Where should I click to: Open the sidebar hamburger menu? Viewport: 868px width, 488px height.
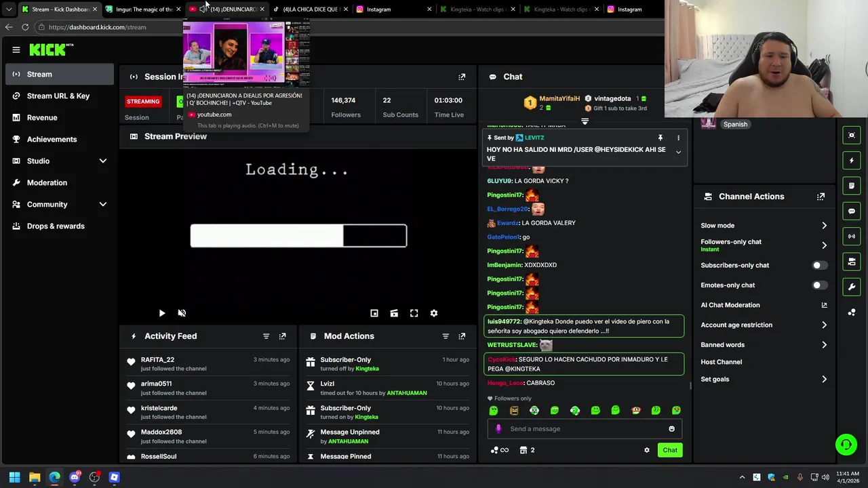pyautogui.click(x=16, y=49)
